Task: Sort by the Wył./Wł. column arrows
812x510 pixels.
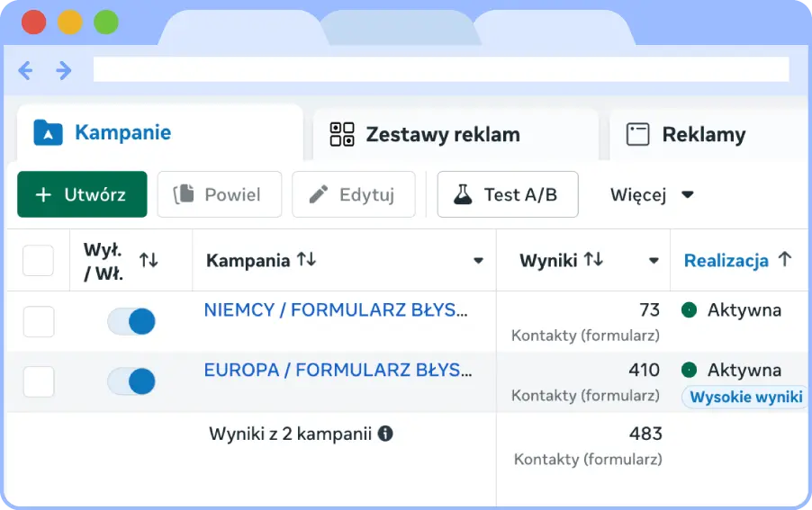Action: tap(149, 260)
